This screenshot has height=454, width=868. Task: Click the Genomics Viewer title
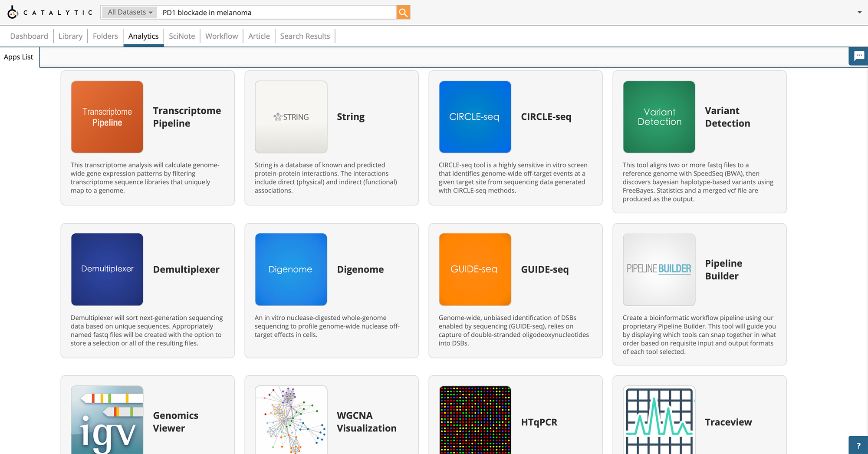pos(176,422)
